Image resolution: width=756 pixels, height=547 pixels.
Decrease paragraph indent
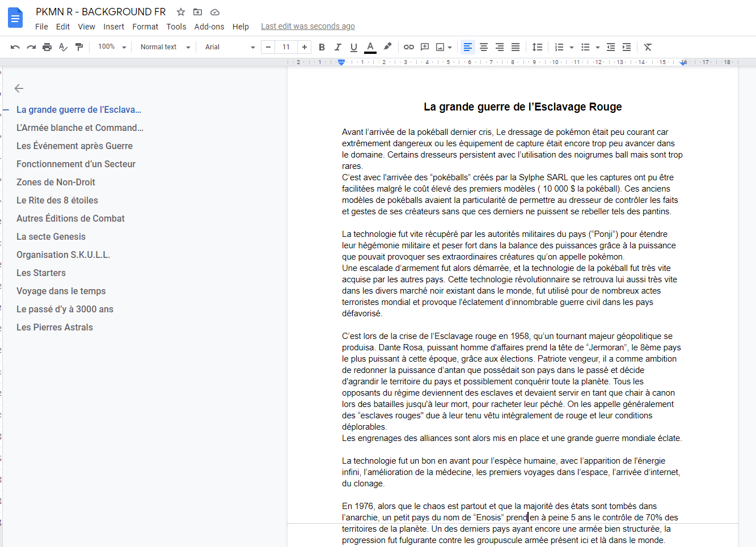(611, 47)
